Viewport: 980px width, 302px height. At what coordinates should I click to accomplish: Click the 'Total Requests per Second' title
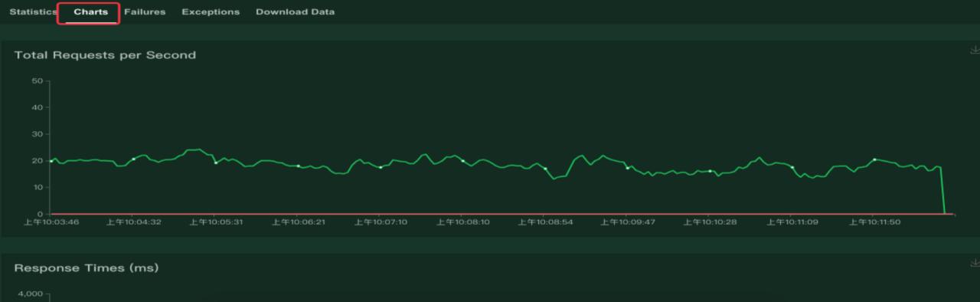click(x=105, y=55)
